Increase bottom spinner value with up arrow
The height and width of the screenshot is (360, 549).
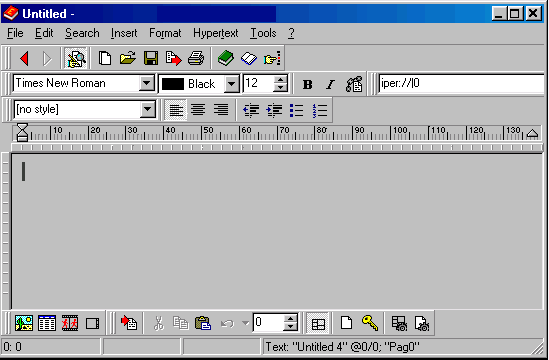(x=290, y=318)
